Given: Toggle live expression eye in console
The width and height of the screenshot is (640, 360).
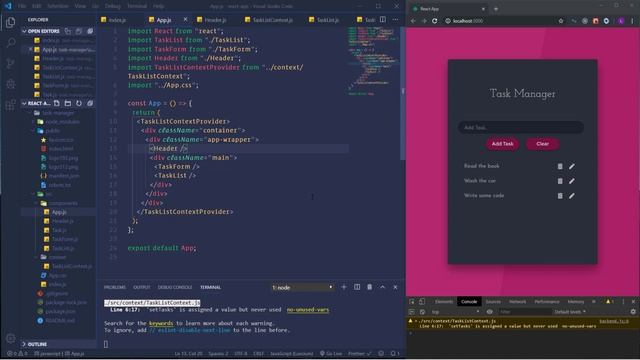Looking at the screenshot, I should (x=489, y=312).
